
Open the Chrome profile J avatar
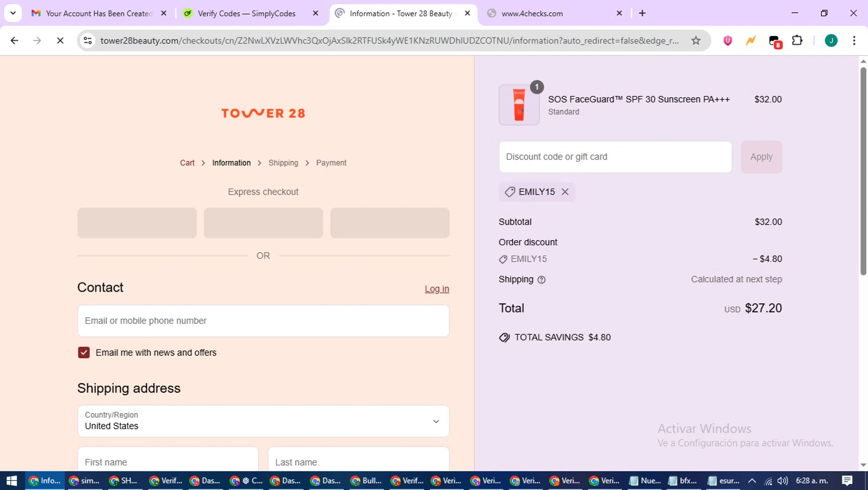tap(831, 40)
